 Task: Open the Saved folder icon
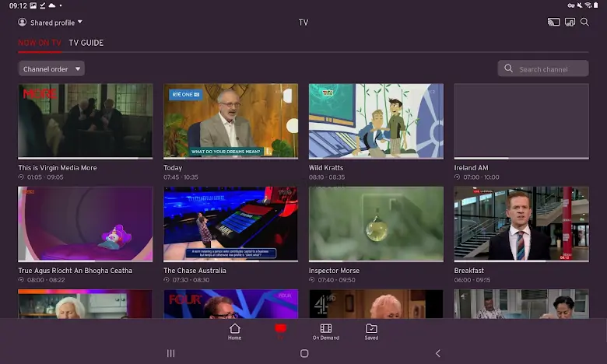point(371,331)
